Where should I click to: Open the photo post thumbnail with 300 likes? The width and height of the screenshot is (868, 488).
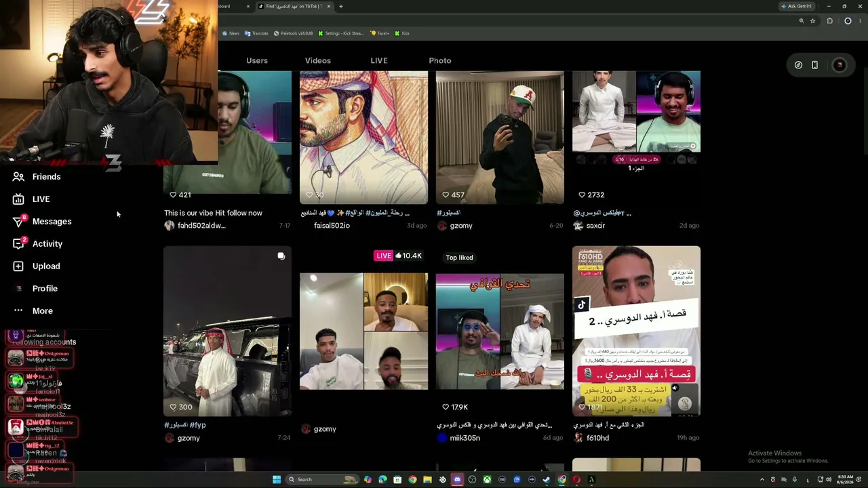[227, 331]
